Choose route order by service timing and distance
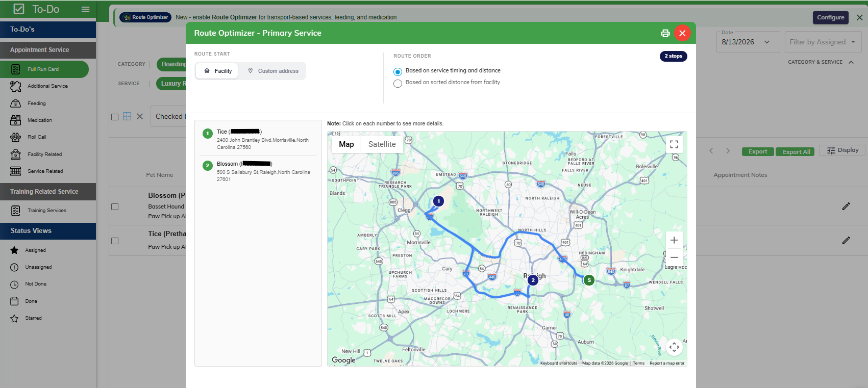868x388 pixels. point(398,72)
